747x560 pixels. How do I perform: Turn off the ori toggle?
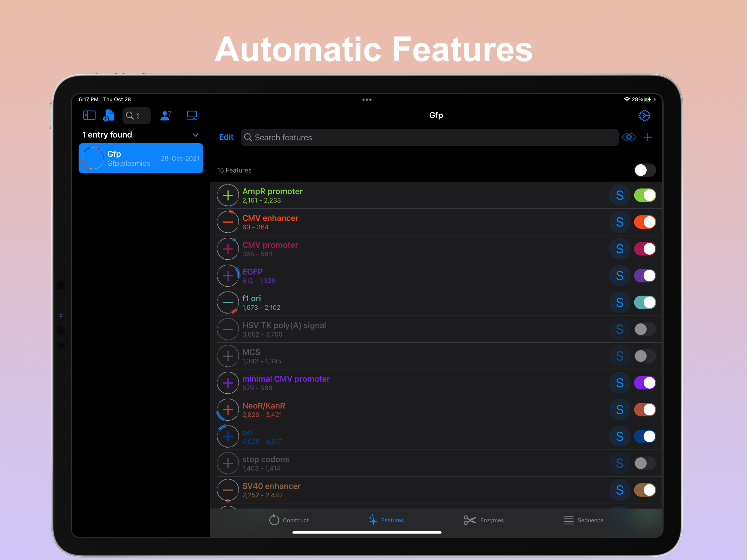645,436
